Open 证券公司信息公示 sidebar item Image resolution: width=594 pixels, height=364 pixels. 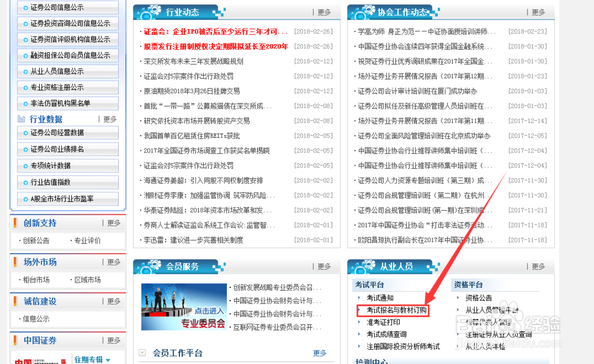pos(68,7)
